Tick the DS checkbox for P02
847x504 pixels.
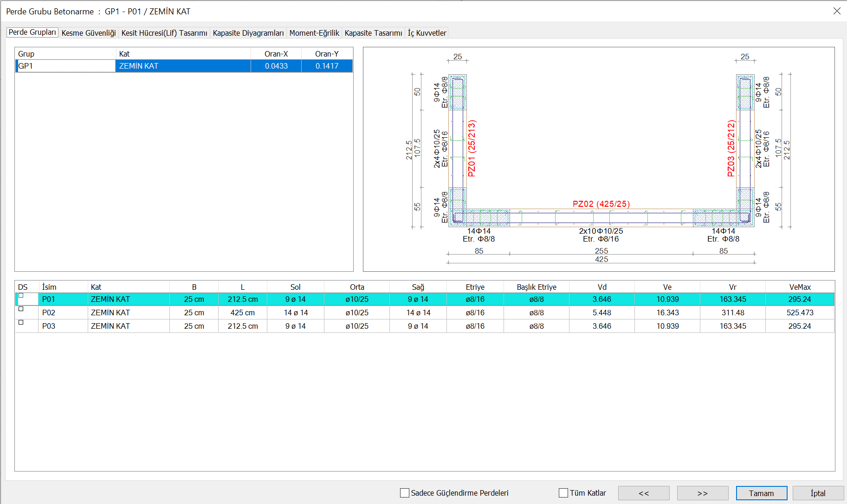pos(21,309)
